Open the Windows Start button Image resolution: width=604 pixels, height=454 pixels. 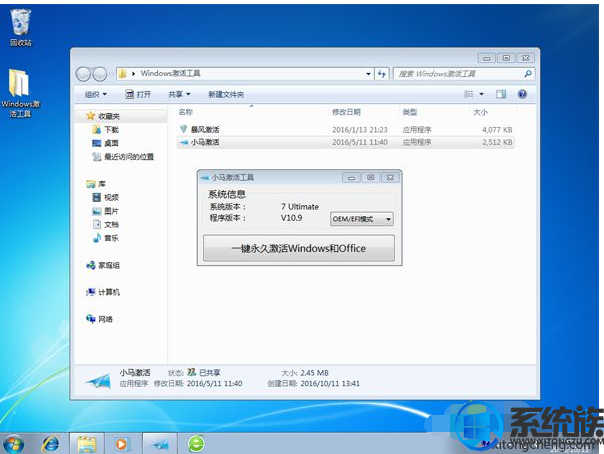coord(13,444)
